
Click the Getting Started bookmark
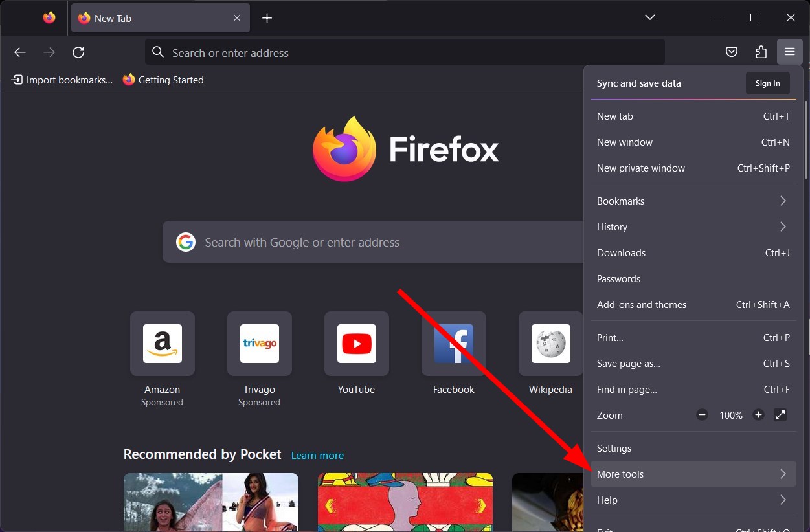[163, 80]
